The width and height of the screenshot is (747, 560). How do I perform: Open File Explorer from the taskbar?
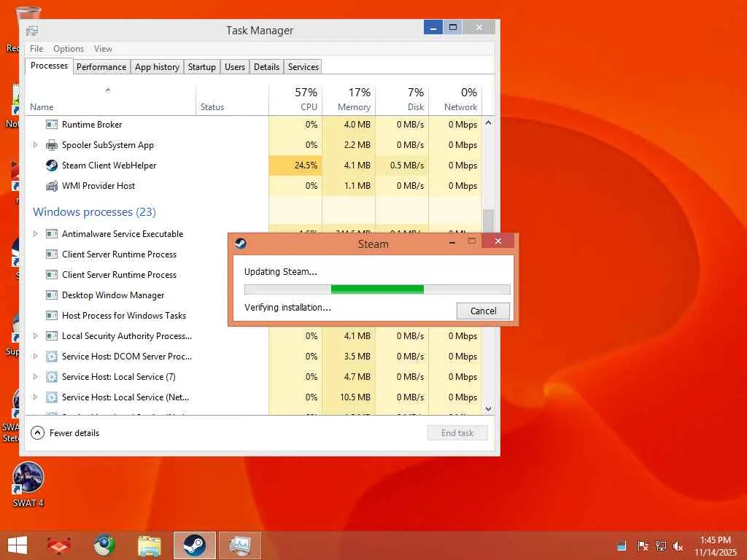coord(149,545)
